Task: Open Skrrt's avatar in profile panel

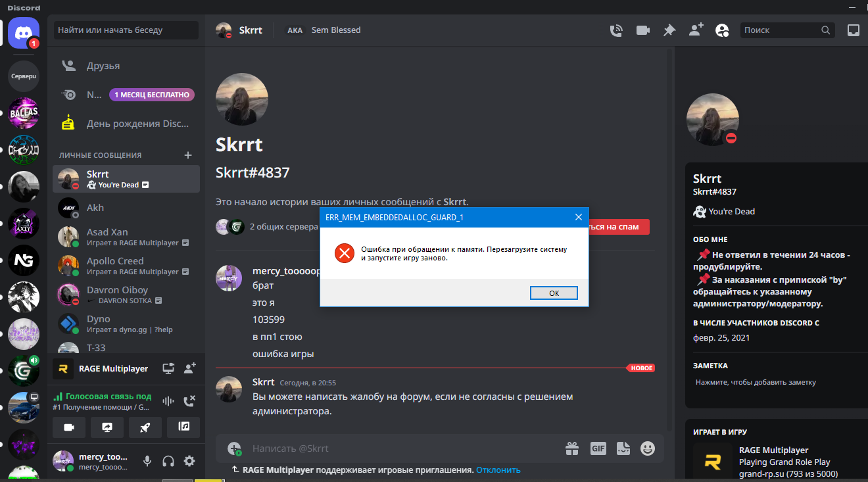Action: pos(713,120)
